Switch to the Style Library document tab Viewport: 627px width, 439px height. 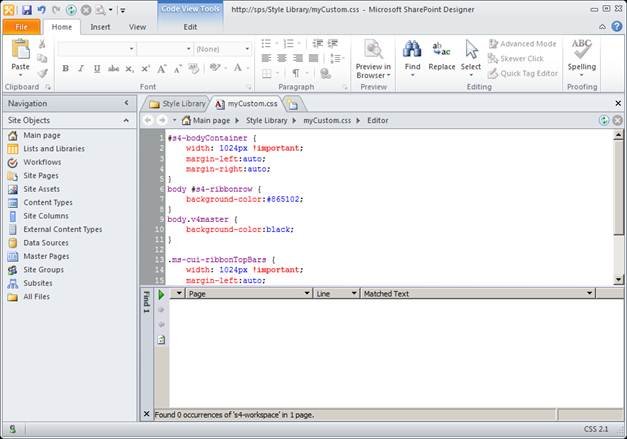pyautogui.click(x=178, y=103)
